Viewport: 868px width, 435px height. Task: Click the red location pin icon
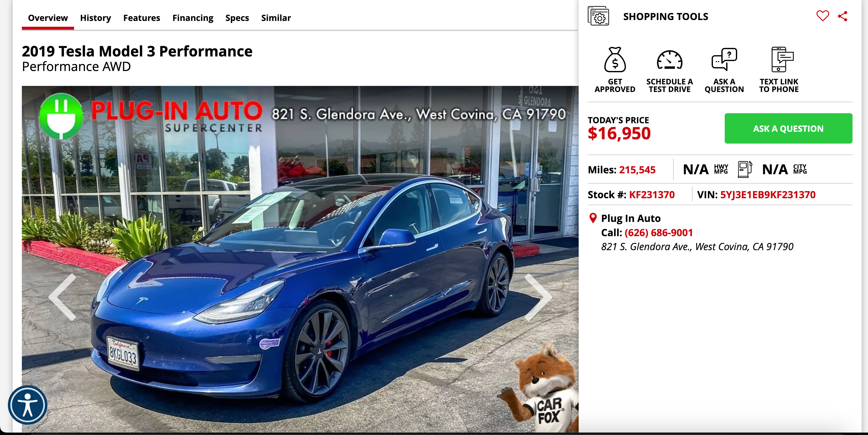593,218
